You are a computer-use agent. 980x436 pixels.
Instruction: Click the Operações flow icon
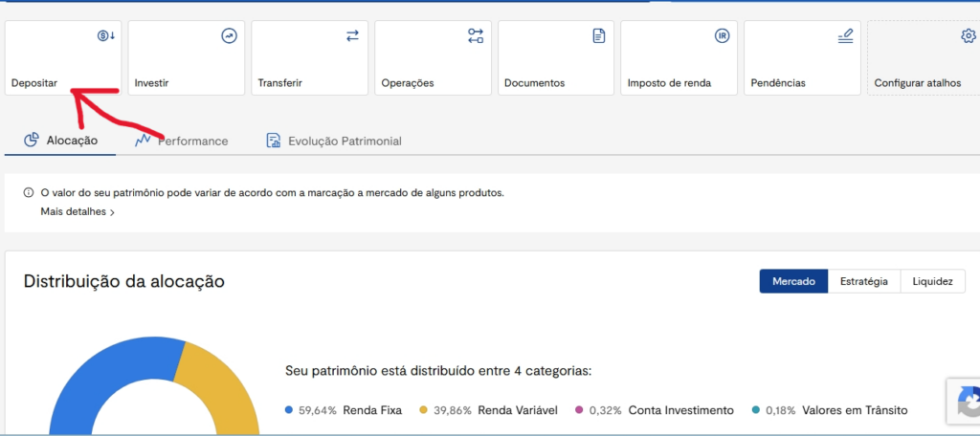coord(476,36)
